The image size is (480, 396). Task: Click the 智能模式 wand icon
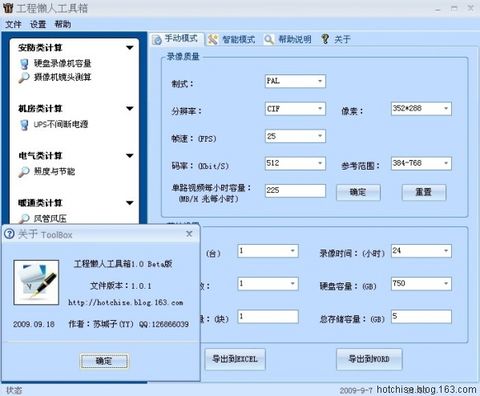213,39
